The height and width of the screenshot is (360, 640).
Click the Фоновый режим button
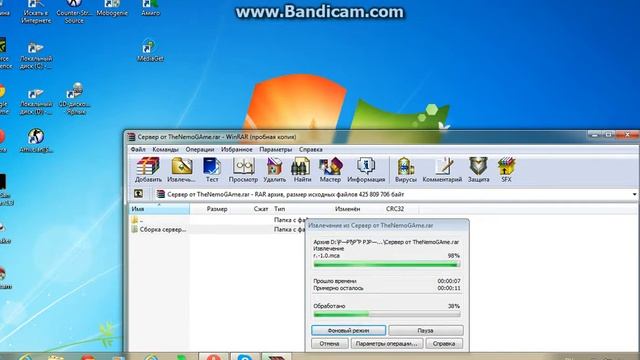[x=349, y=330]
